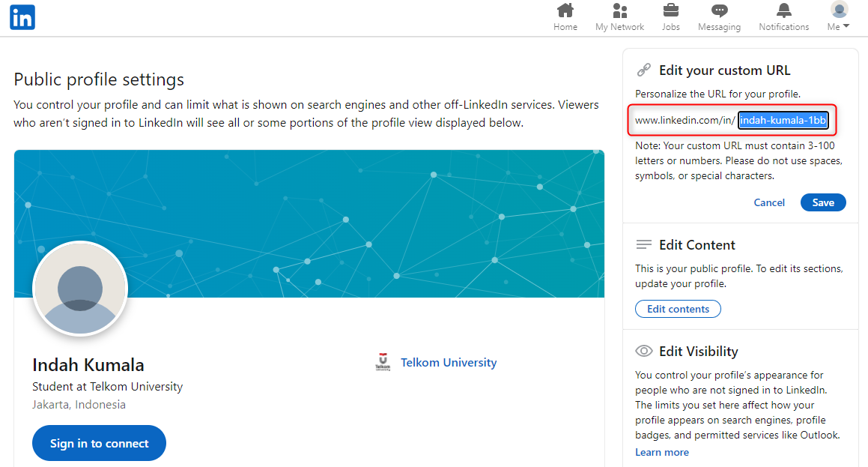Screen dimensions: 868x467
Task: Click the 'Student at Telkom University' headline
Action: click(x=107, y=387)
